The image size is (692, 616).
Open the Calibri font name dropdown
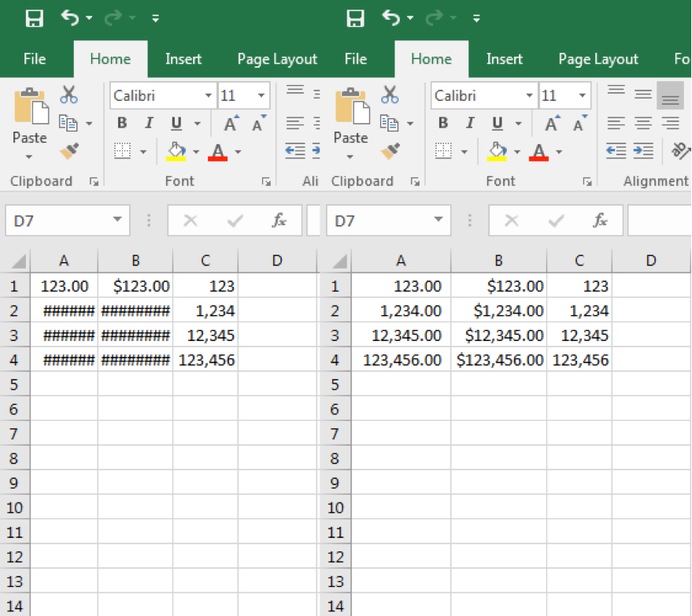click(210, 95)
